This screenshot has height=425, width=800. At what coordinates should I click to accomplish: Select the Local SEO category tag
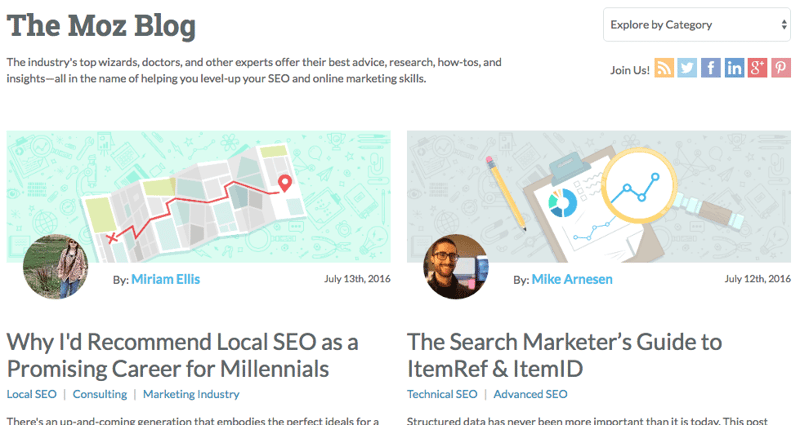pyautogui.click(x=31, y=394)
